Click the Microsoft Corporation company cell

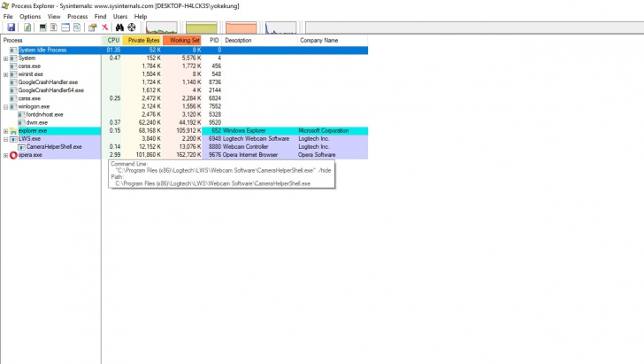point(323,131)
